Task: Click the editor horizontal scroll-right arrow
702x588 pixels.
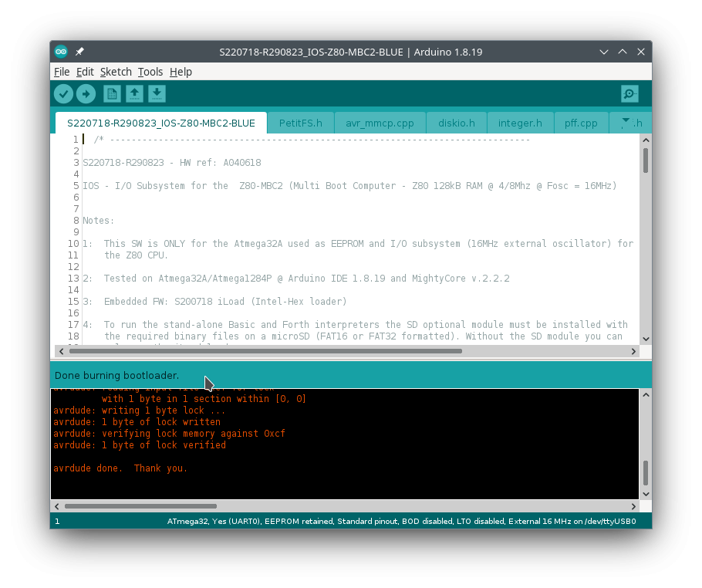Action: coord(633,352)
